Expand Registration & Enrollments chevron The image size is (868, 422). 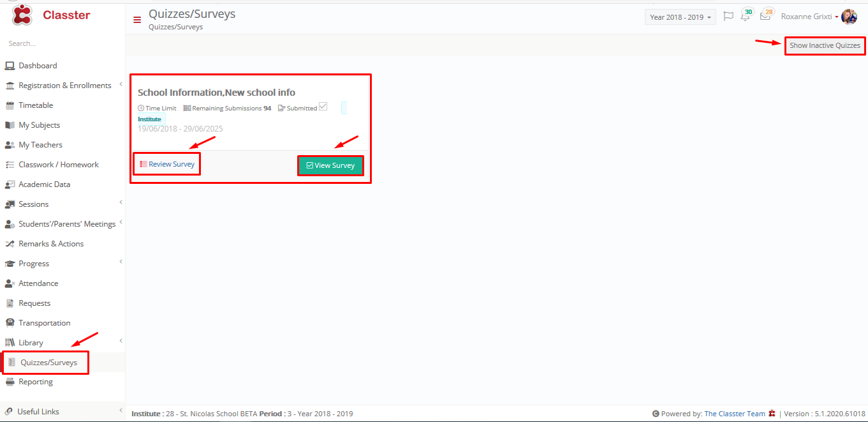coord(121,84)
